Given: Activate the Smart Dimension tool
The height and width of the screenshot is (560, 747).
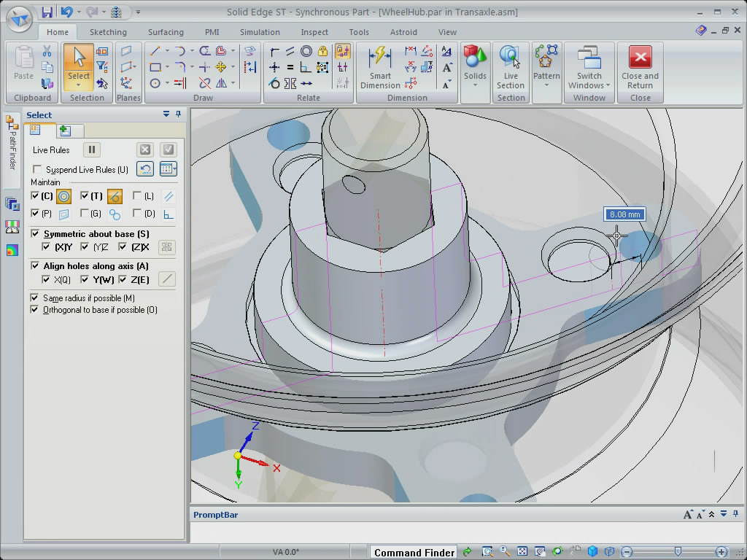Looking at the screenshot, I should pos(380,68).
